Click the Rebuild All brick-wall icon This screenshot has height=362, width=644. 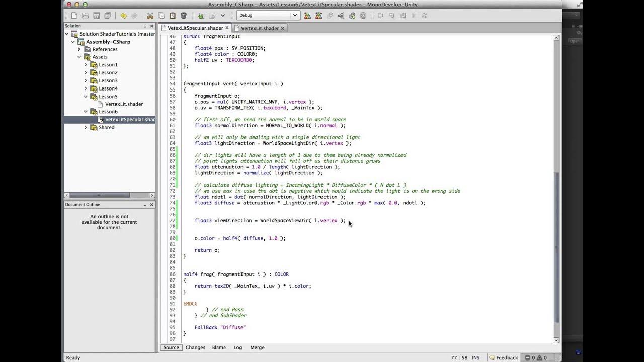(318, 16)
